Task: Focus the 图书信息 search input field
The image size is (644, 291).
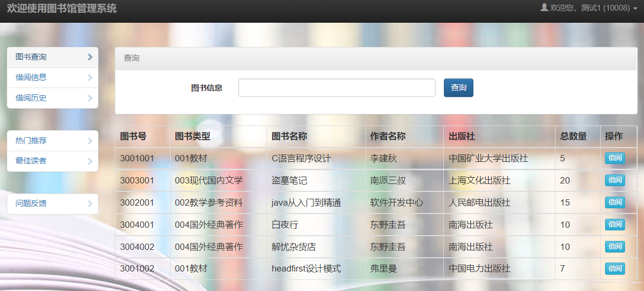Action: click(337, 88)
